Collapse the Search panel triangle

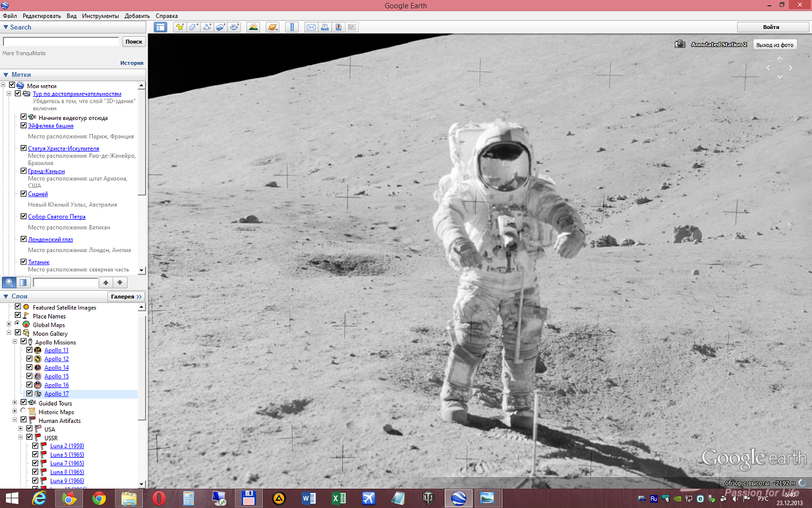pyautogui.click(x=5, y=27)
